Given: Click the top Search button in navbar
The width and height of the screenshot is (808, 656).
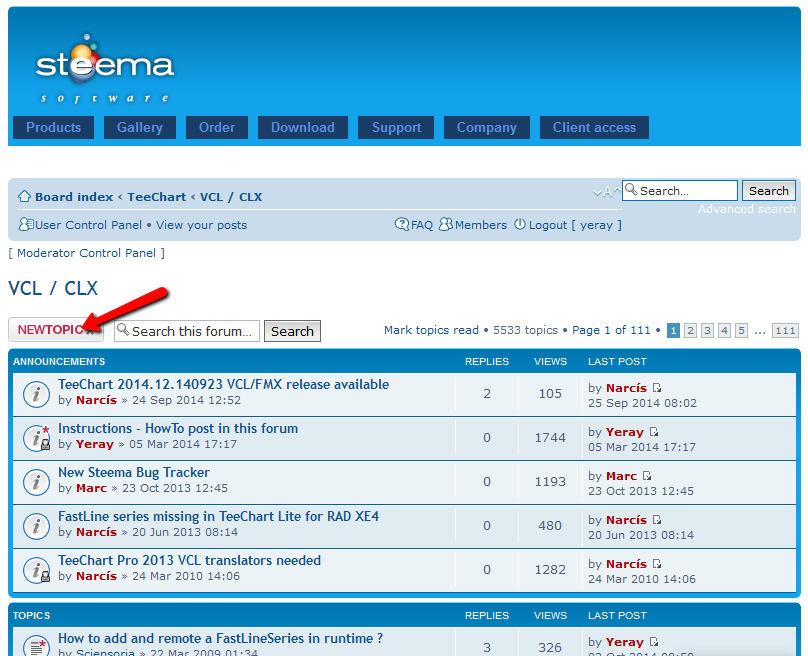Looking at the screenshot, I should (x=768, y=191).
